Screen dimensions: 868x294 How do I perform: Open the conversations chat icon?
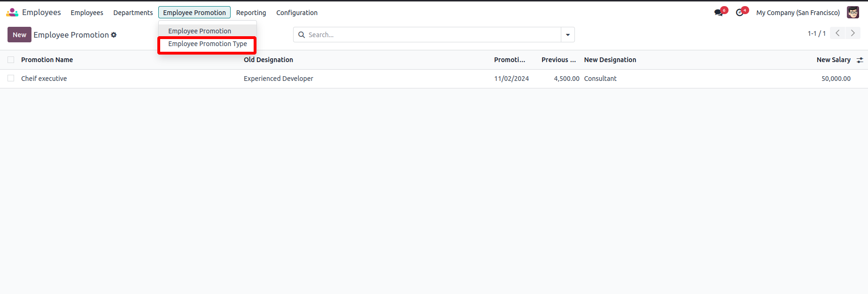pyautogui.click(x=719, y=13)
